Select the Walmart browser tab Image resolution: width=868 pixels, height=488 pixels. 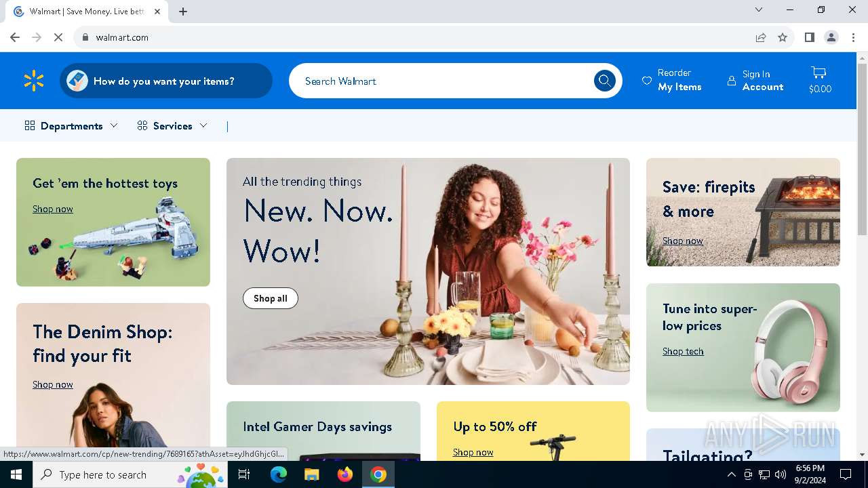(87, 12)
